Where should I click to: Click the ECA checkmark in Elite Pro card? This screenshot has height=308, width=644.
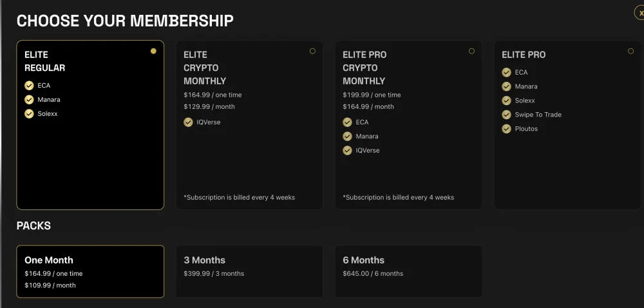(506, 72)
